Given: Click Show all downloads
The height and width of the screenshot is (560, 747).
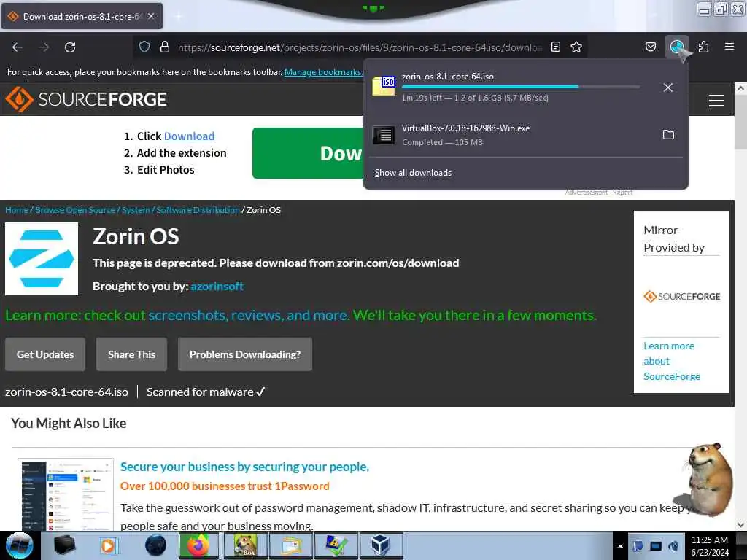Looking at the screenshot, I should [x=413, y=173].
